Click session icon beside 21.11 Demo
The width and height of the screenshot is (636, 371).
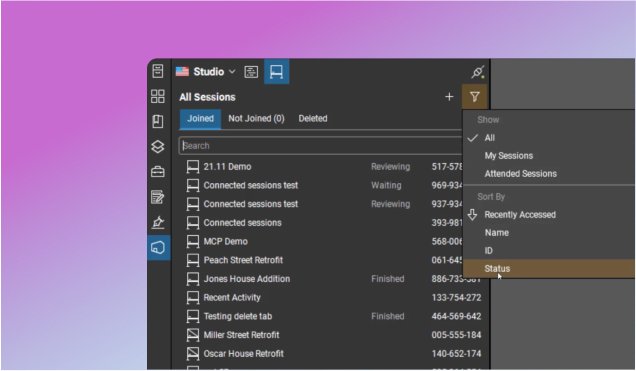point(193,167)
